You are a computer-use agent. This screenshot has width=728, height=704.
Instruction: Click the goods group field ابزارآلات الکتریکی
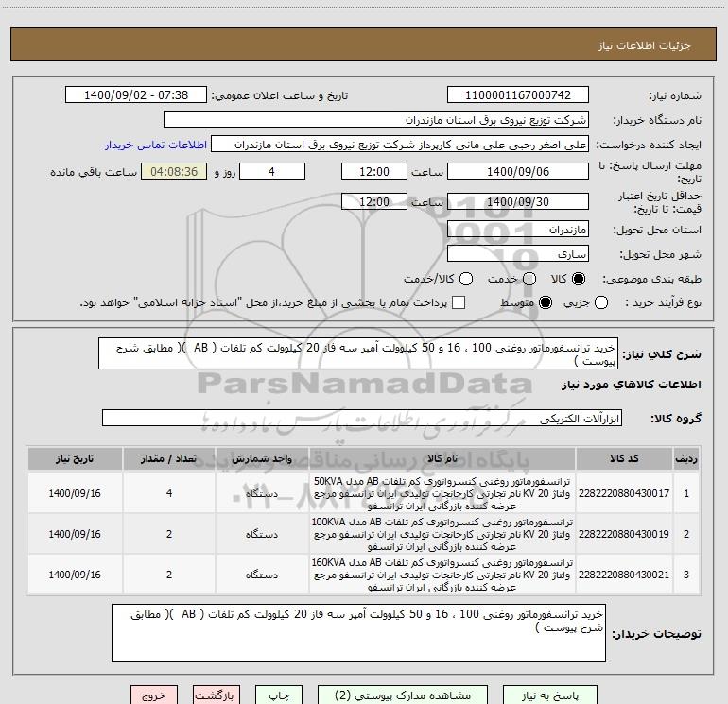[362, 418]
